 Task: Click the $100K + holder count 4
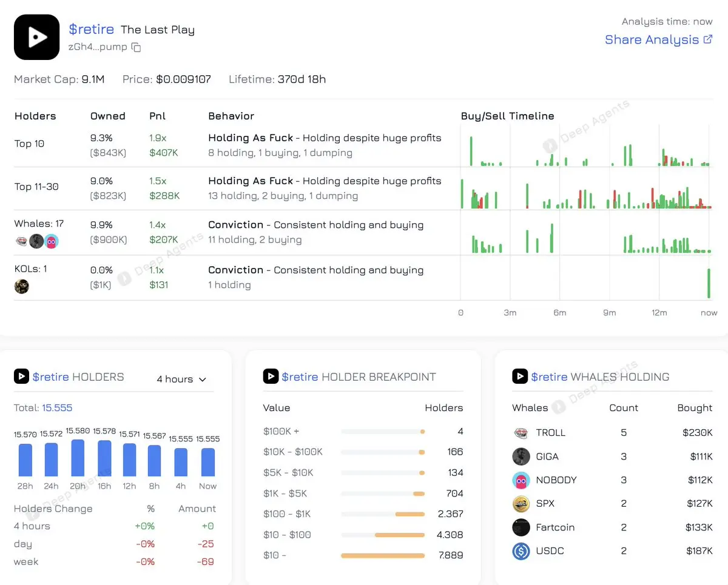tap(460, 432)
